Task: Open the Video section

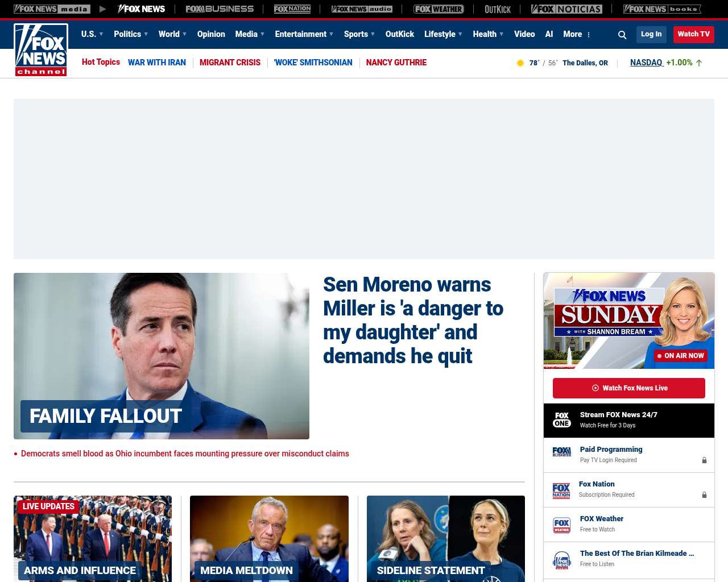Action: pos(524,34)
